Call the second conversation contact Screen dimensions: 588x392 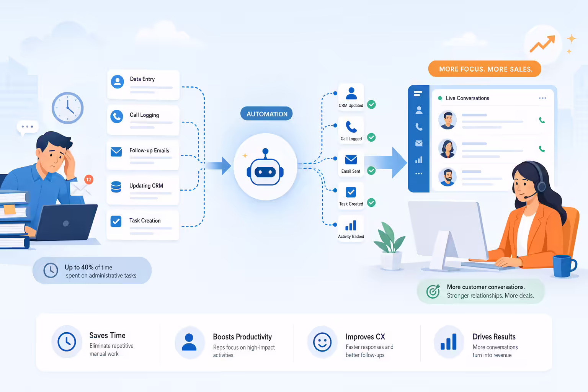[x=542, y=149]
